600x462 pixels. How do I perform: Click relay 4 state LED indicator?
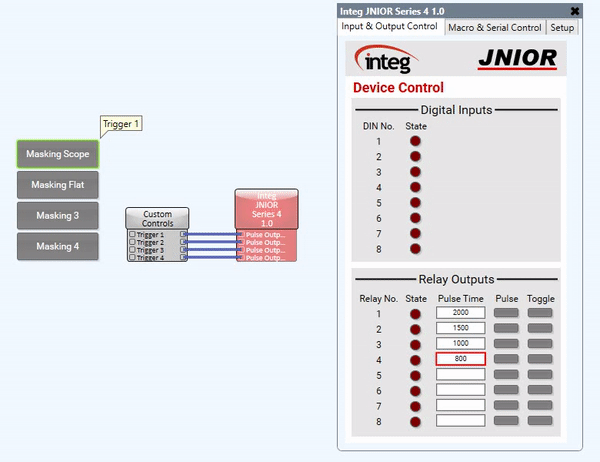coord(415,360)
